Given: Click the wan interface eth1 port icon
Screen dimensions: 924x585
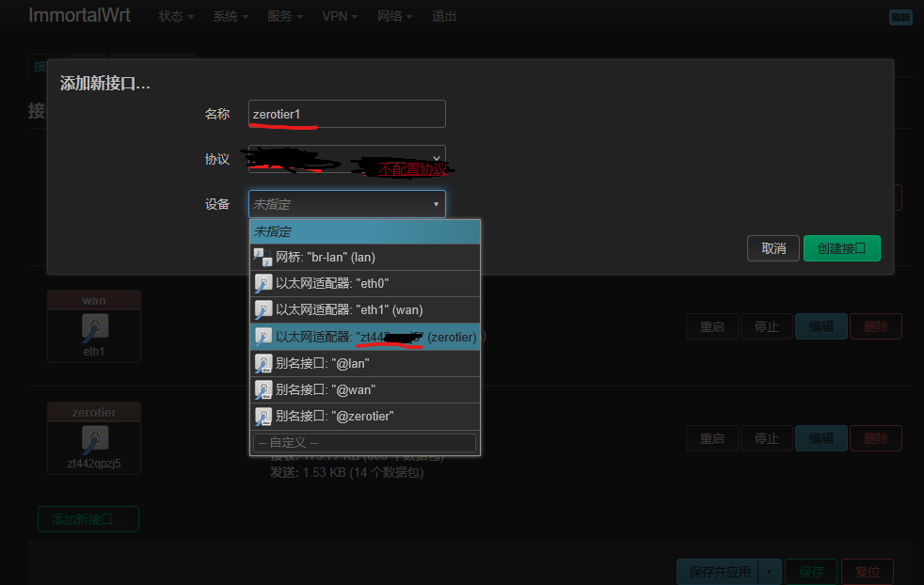Looking at the screenshot, I should click(94, 328).
